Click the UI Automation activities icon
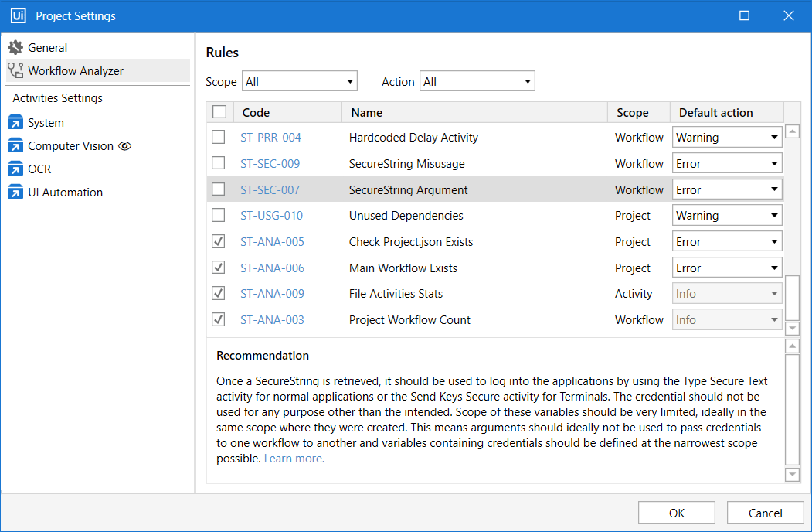Image resolution: width=812 pixels, height=532 pixels. click(15, 192)
